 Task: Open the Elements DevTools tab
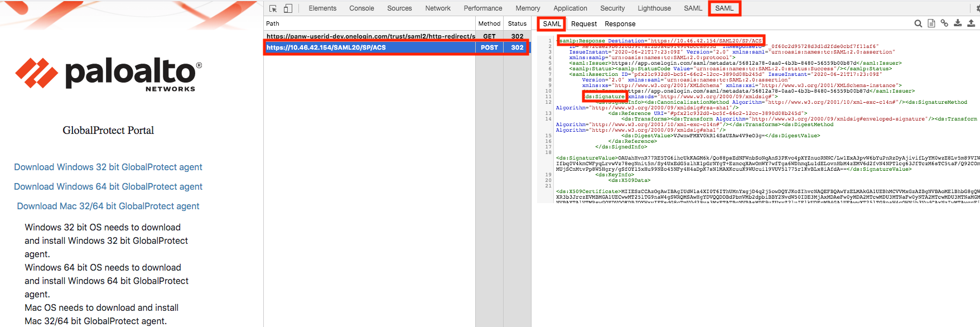(322, 8)
